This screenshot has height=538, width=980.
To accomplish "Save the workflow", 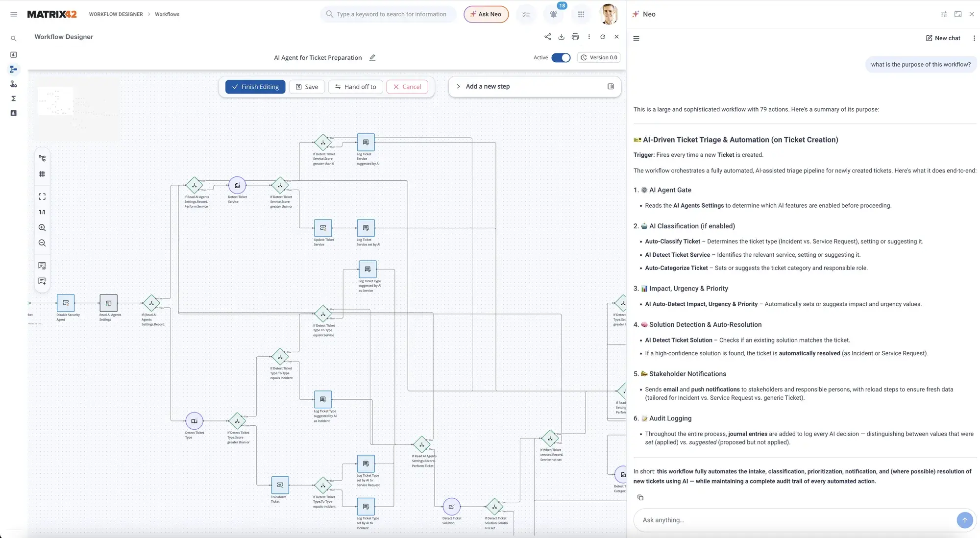I will [x=307, y=87].
